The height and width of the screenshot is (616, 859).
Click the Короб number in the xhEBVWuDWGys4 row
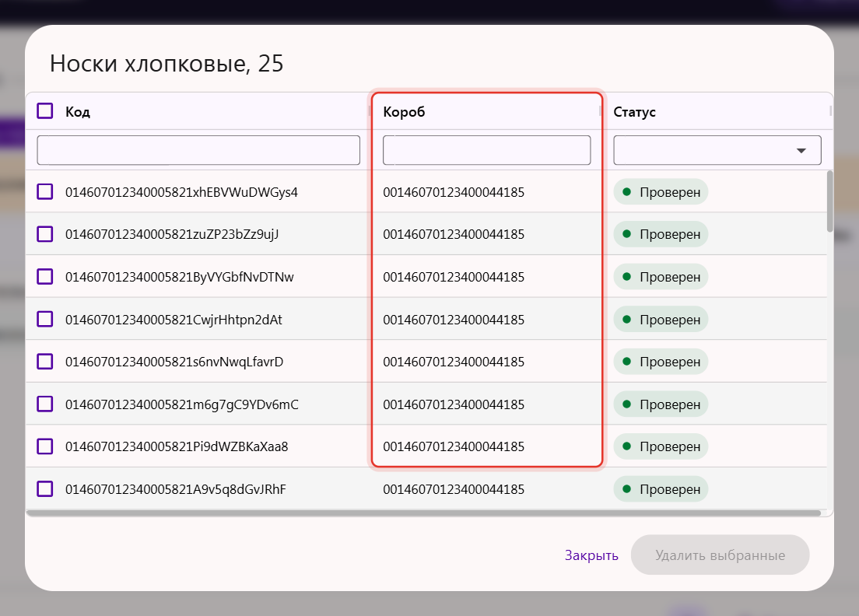tap(454, 192)
